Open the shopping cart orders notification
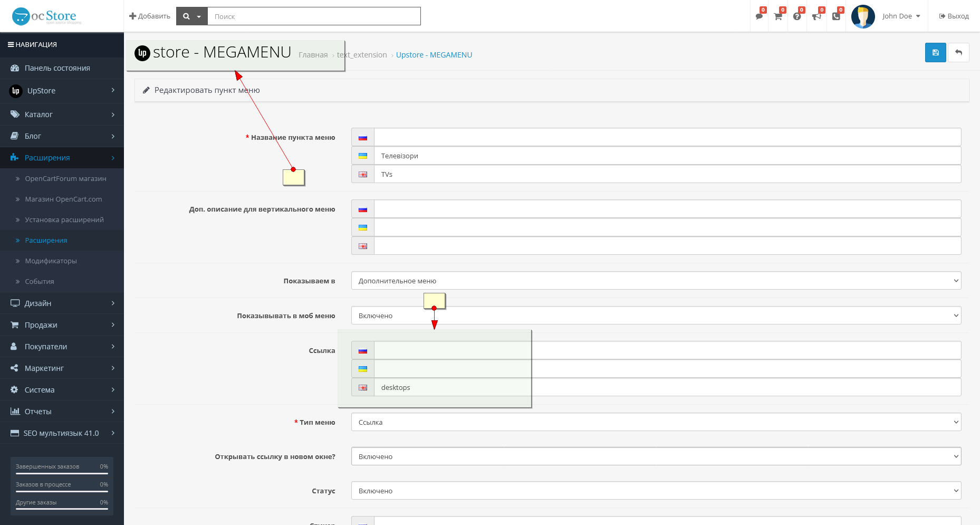Image resolution: width=980 pixels, height=525 pixels. [778, 16]
